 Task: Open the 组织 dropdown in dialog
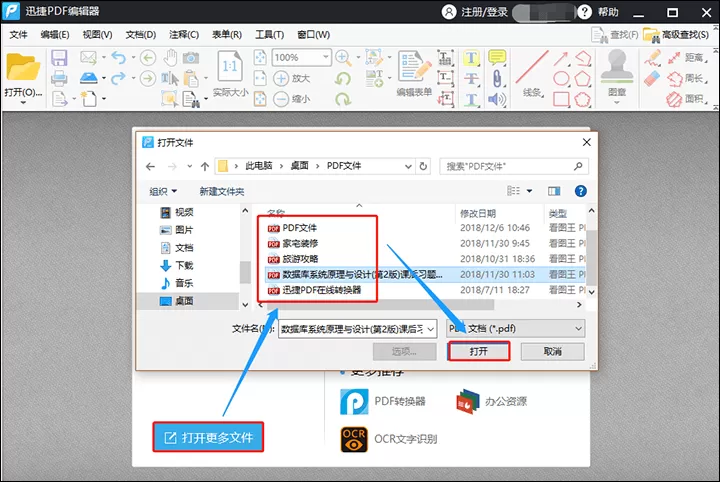163,191
